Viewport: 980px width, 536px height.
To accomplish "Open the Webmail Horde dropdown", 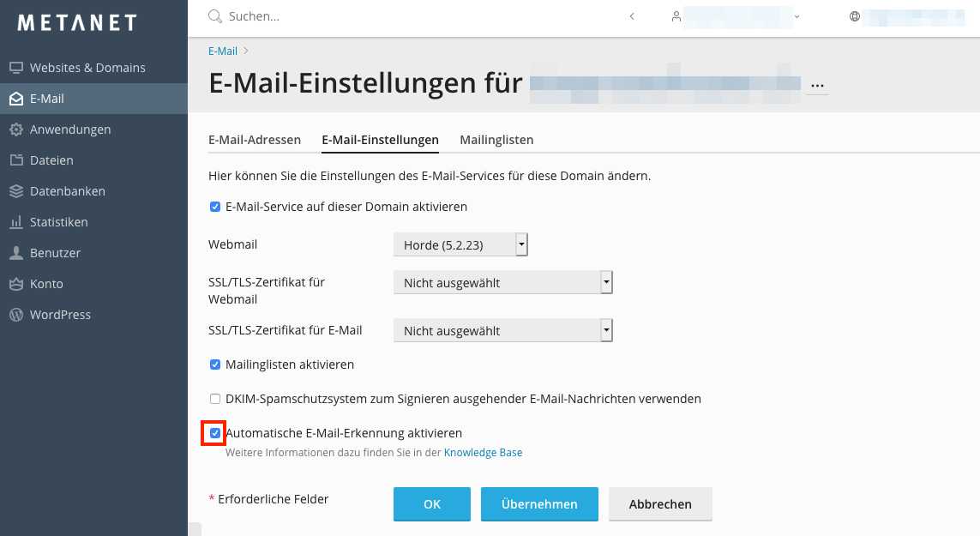I will pos(460,245).
